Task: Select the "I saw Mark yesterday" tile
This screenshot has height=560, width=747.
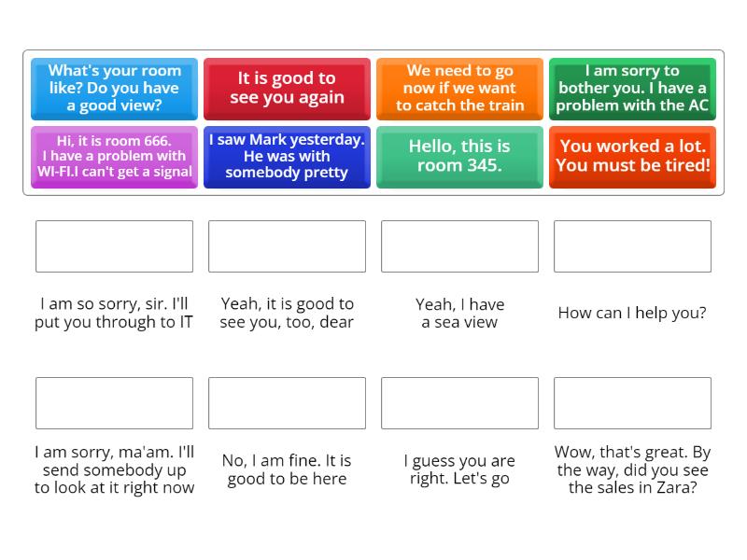Action: (287, 157)
